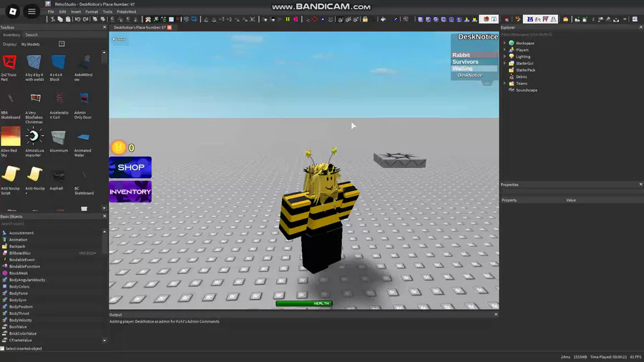Click Basic Objects list scroll-down arrow
This screenshot has width=644, height=362.
tap(104, 341)
